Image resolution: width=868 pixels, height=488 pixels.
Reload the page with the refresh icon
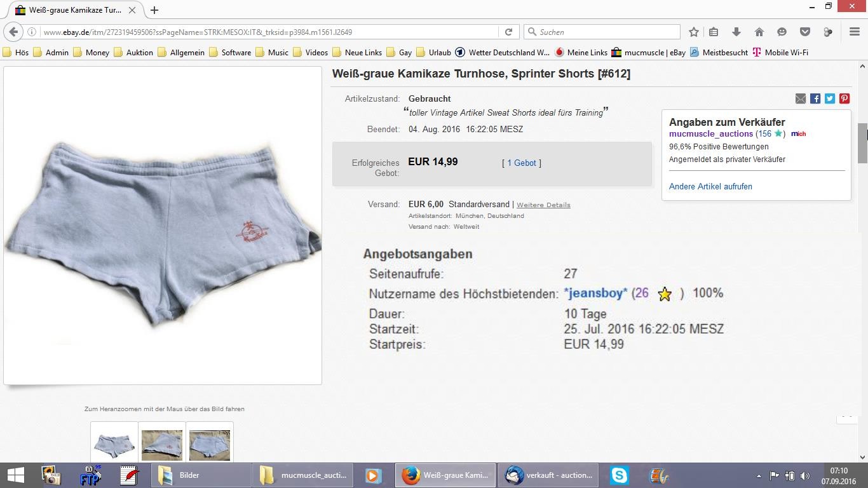pyautogui.click(x=508, y=32)
